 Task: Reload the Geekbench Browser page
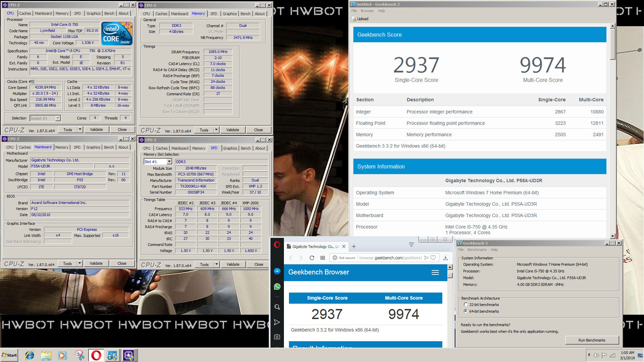pyautogui.click(x=312, y=258)
